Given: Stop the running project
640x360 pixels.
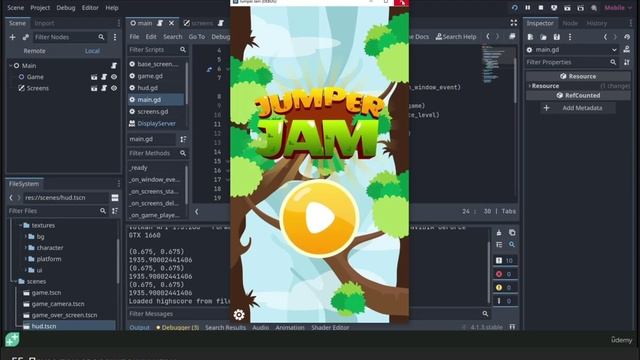Looking at the screenshot, I should [x=541, y=8].
